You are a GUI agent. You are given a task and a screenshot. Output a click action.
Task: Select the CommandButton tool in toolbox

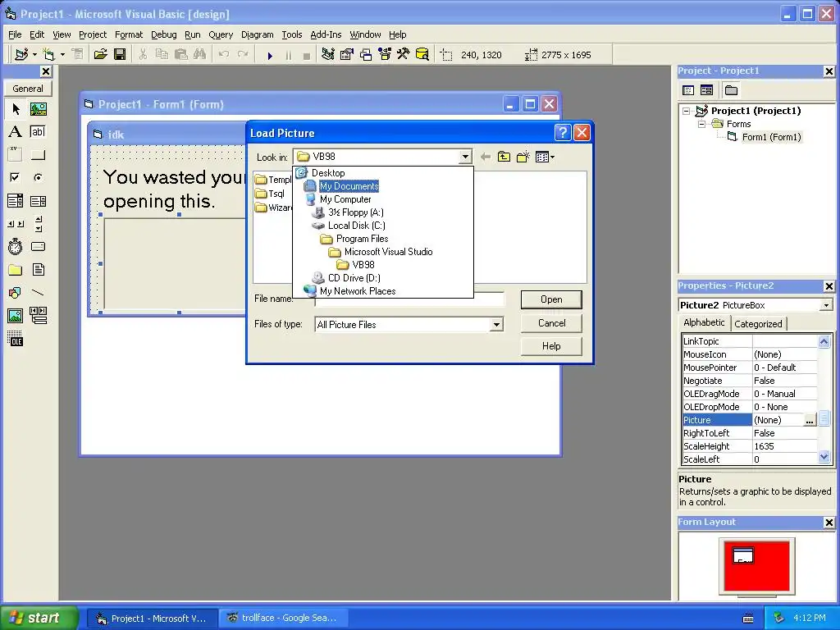tap(38, 155)
